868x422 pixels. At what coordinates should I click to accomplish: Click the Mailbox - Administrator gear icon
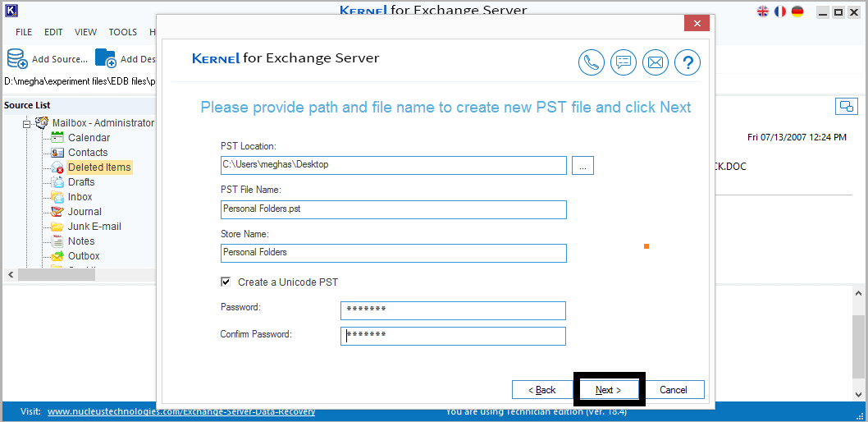point(42,122)
